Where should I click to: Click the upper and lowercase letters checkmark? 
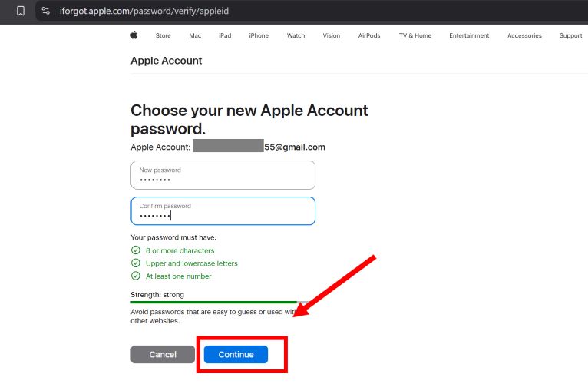[x=136, y=263]
